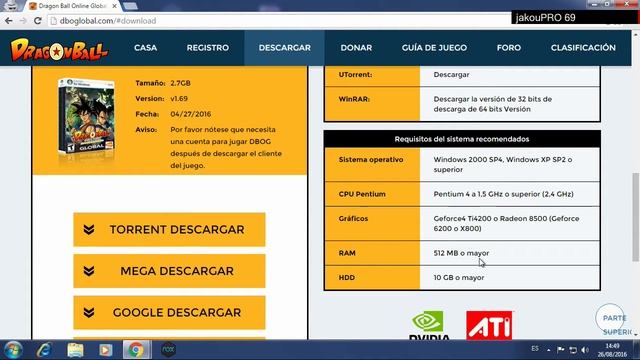Click the page vertical scrollbar
Screen dimensions: 640x360
click(636, 218)
